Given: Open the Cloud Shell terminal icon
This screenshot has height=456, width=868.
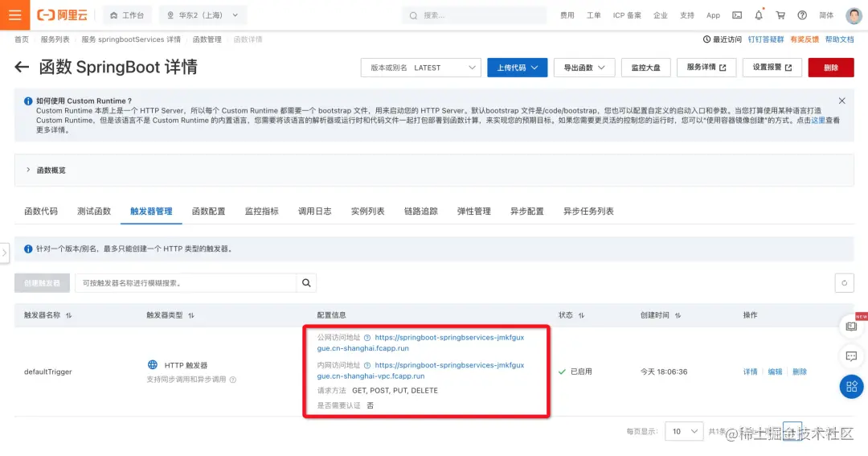Looking at the screenshot, I should click(737, 15).
